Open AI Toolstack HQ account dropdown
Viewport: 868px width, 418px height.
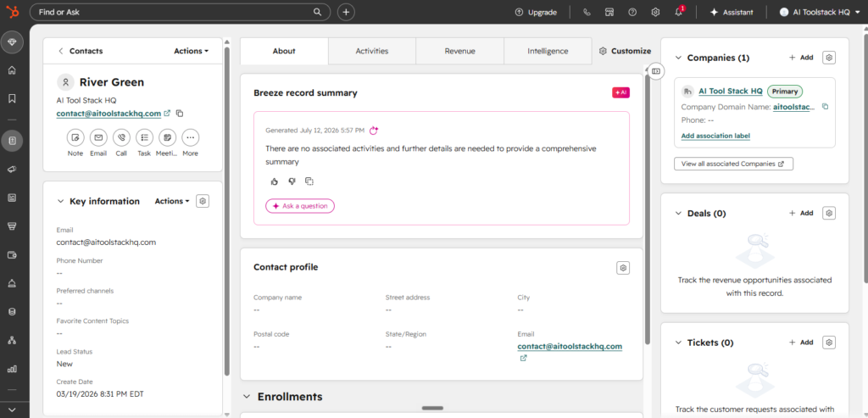tap(820, 12)
